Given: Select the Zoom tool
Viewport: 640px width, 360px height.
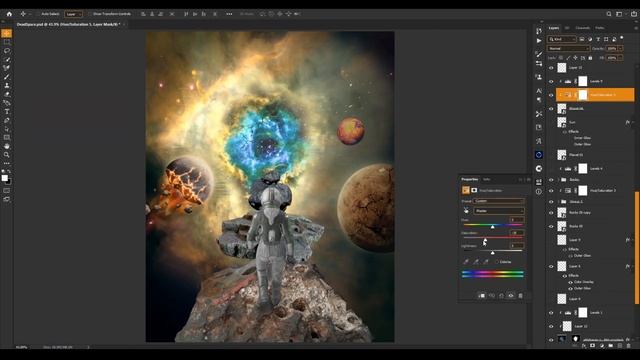Looking at the screenshot, I should (x=7, y=155).
